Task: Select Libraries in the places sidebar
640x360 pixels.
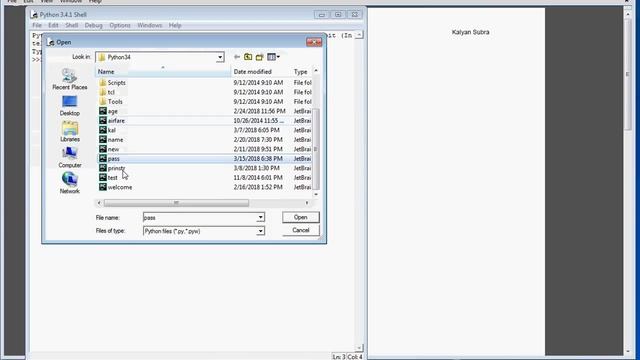Action: [70, 131]
